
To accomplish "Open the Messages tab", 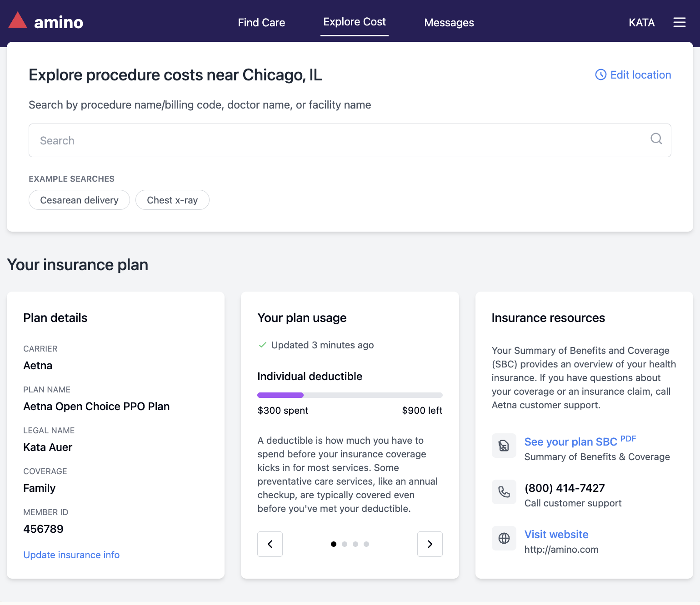I will point(449,23).
